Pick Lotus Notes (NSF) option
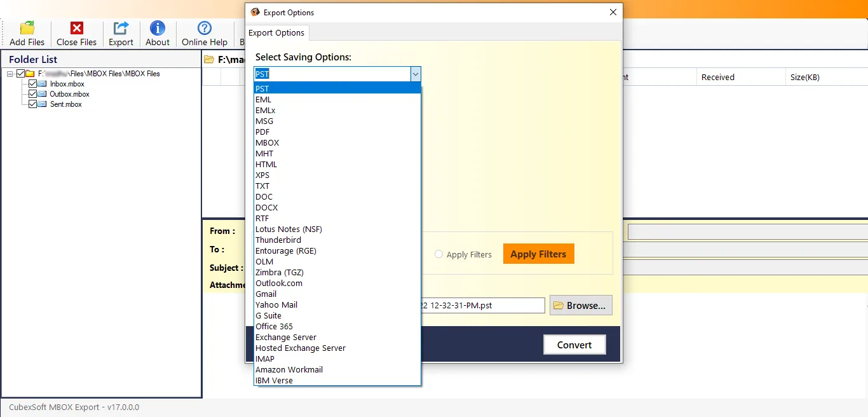 click(x=337, y=229)
